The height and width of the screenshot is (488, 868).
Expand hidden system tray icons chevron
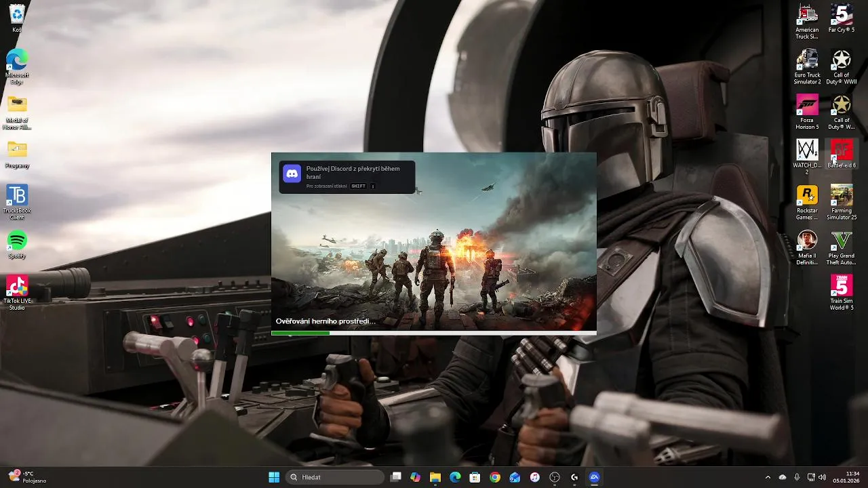pos(768,477)
